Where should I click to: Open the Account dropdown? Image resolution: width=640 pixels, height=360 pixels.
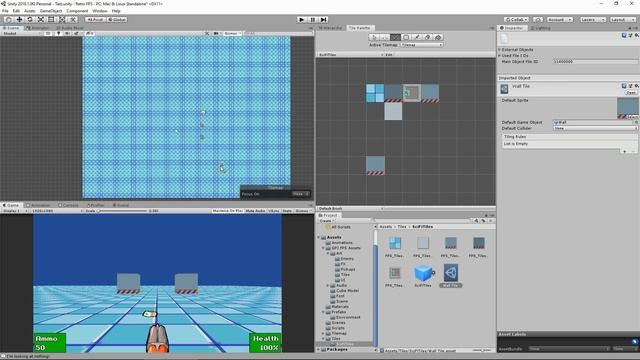pyautogui.click(x=560, y=20)
